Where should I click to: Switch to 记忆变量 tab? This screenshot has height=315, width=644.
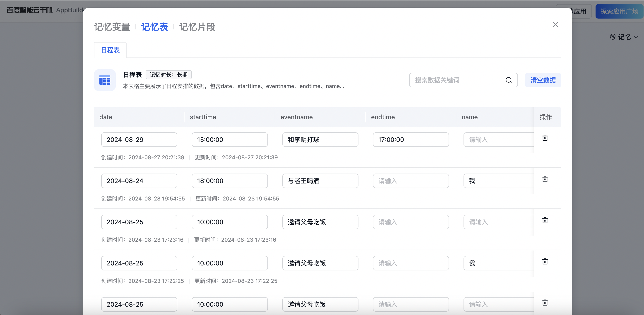112,27
